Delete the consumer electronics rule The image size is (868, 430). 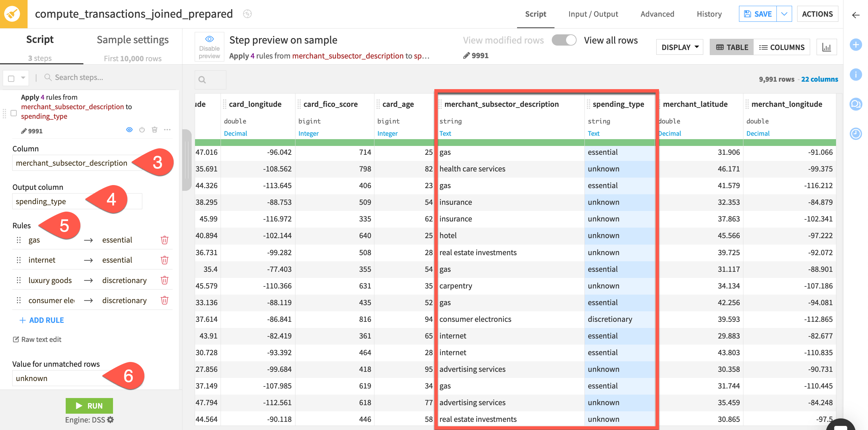pyautogui.click(x=164, y=300)
